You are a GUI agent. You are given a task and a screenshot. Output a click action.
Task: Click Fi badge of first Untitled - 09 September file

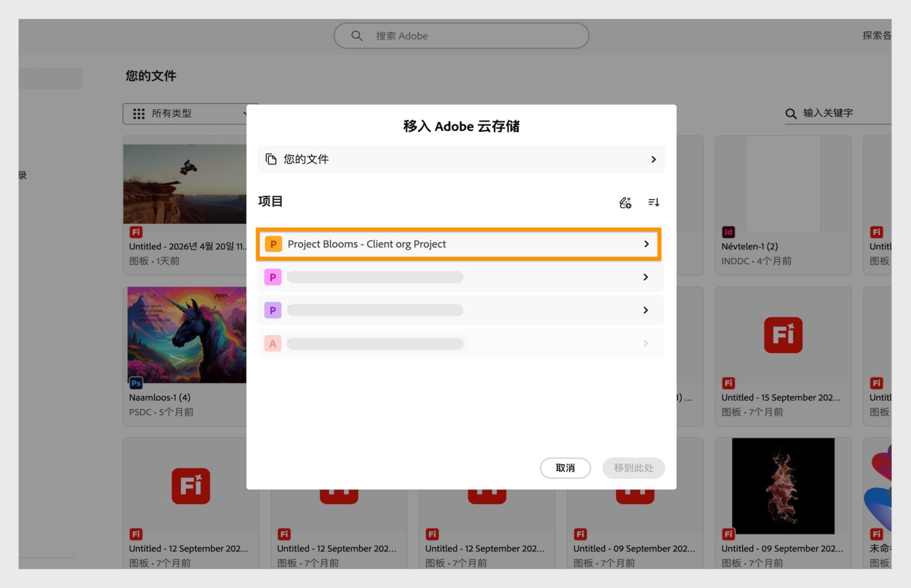(x=580, y=534)
